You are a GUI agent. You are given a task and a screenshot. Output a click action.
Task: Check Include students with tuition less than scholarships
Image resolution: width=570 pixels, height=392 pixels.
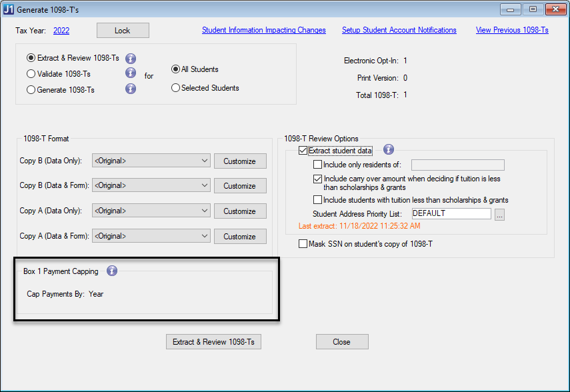[316, 199]
